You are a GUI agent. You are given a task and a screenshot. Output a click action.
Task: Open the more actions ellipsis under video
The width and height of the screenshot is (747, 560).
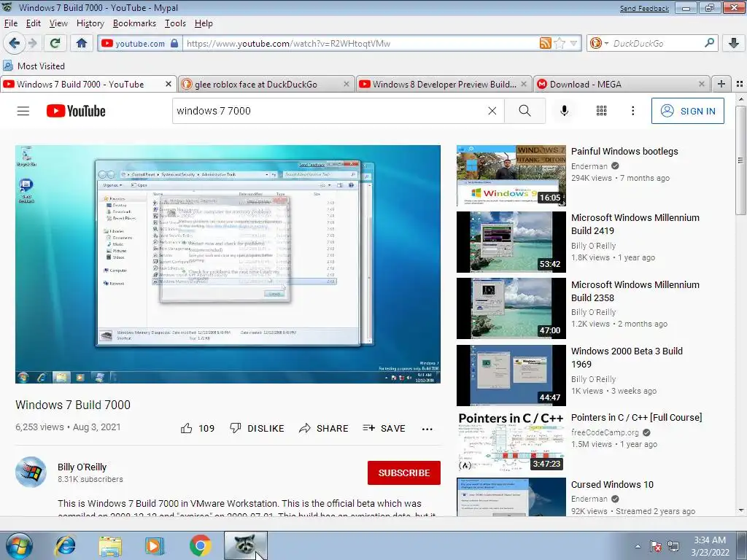point(427,429)
